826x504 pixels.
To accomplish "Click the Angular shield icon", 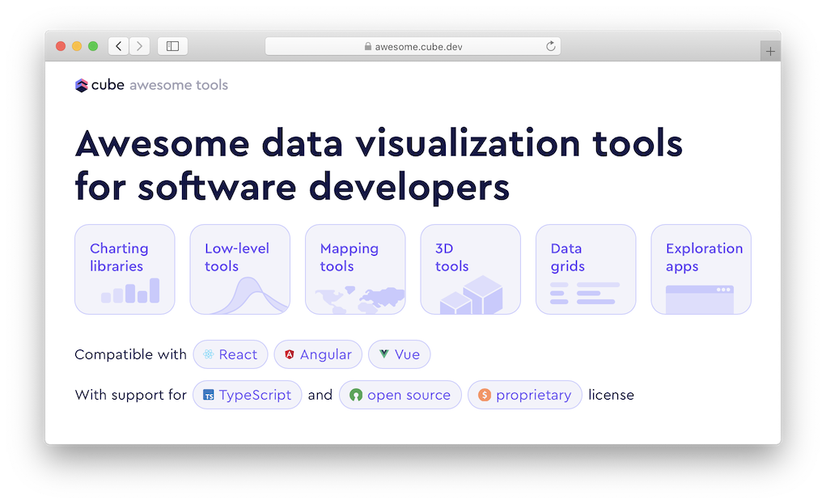I will [289, 354].
